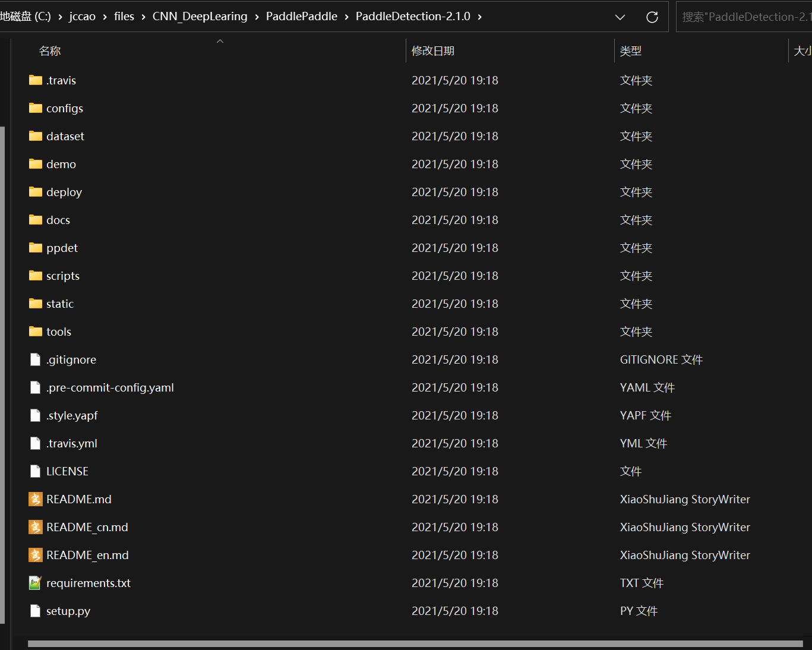Select the tools folder name
Viewport: 812px width, 650px height.
click(59, 332)
